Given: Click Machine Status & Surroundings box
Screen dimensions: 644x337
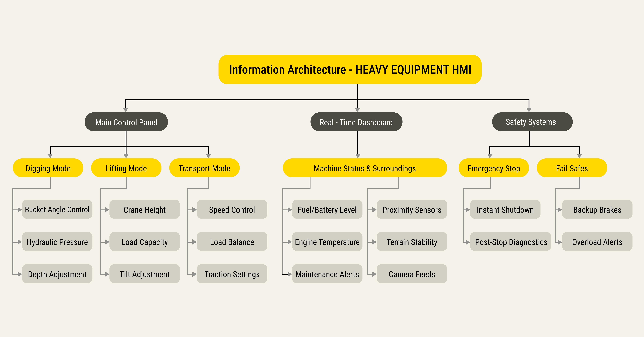Looking at the screenshot, I should pyautogui.click(x=365, y=168).
